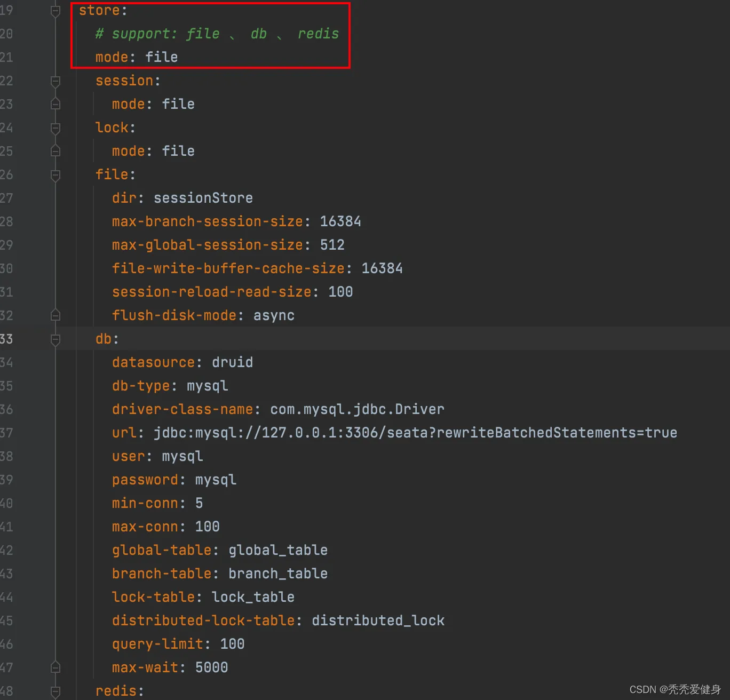
Task: Click the support file db redis comment
Action: pos(217,34)
